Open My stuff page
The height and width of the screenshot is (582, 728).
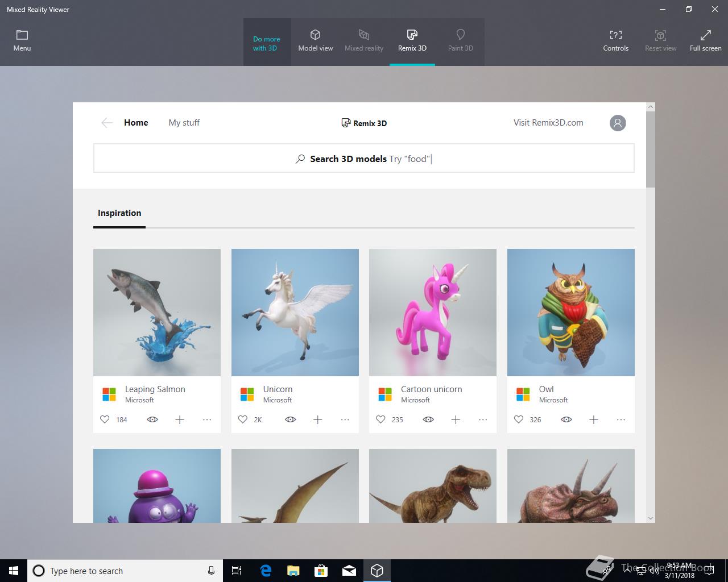(184, 123)
